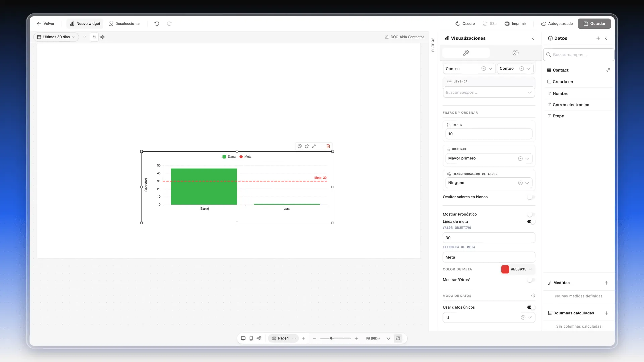Clear the Últimos 30 días date filter
This screenshot has height=362, width=644.
tap(84, 37)
